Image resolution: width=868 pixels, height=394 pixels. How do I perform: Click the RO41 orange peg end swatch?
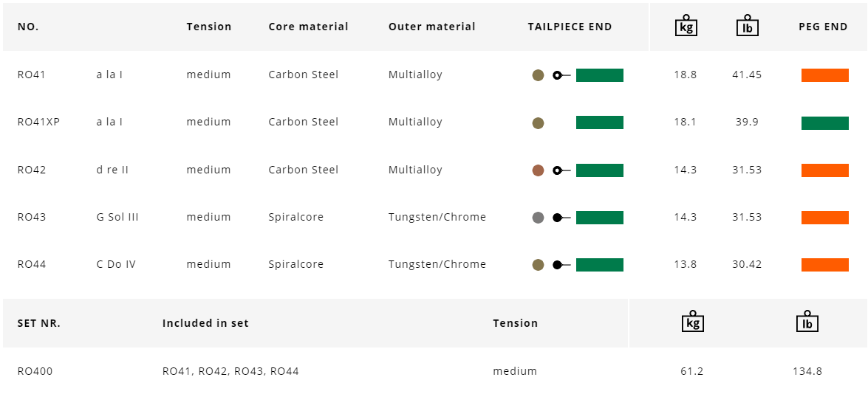[x=824, y=75]
